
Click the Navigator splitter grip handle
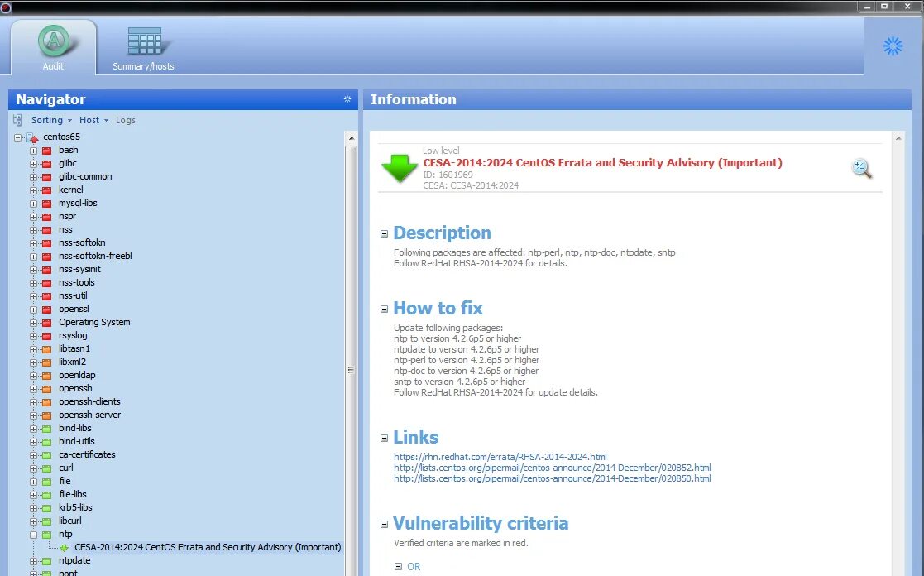click(x=351, y=370)
